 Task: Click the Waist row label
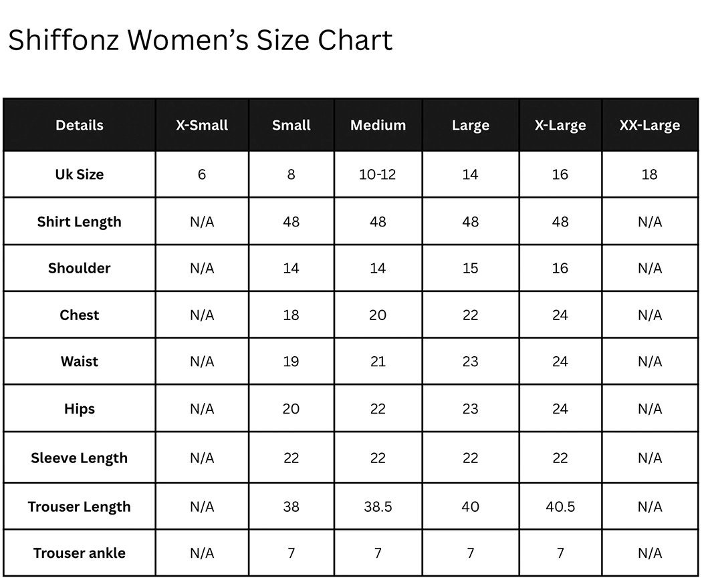click(x=80, y=361)
